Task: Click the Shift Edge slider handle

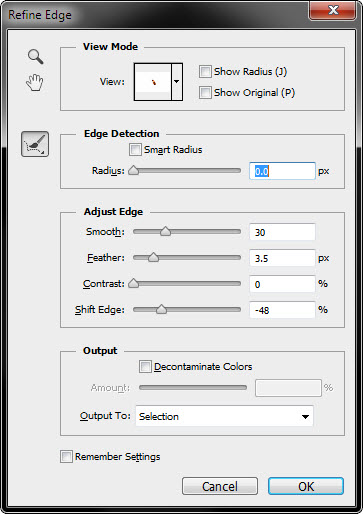Action: [x=161, y=309]
